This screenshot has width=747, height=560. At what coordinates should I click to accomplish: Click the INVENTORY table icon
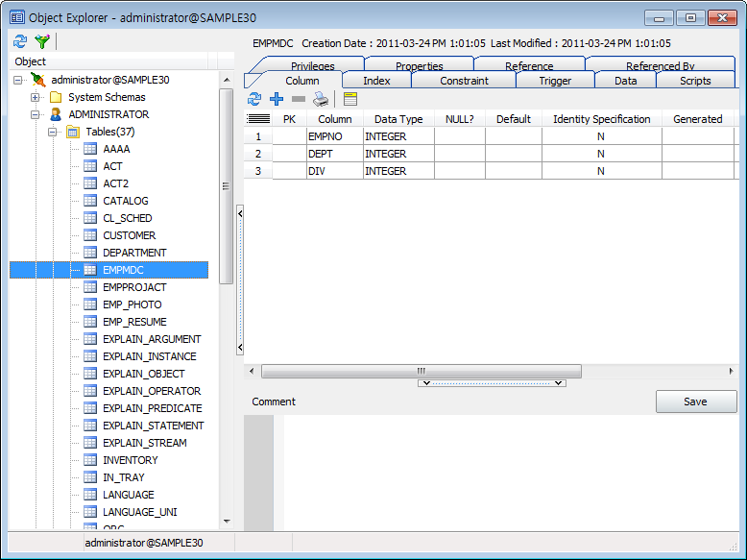90,460
